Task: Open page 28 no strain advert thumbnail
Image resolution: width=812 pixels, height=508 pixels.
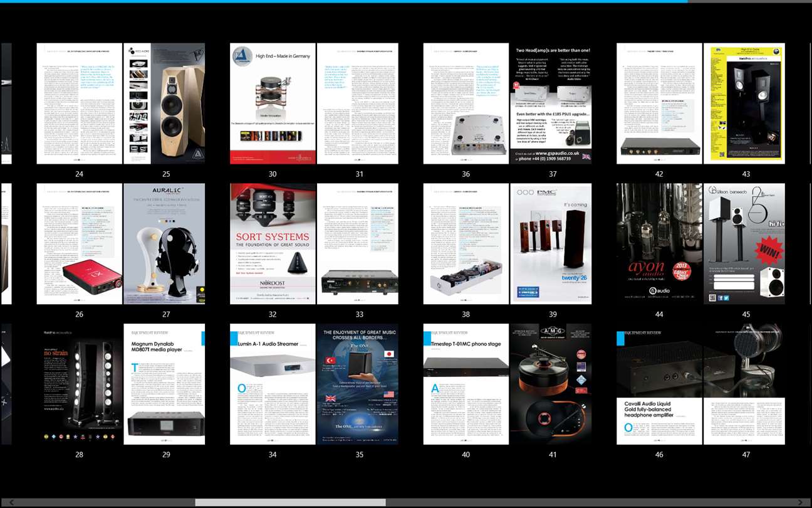Action: pos(80,384)
